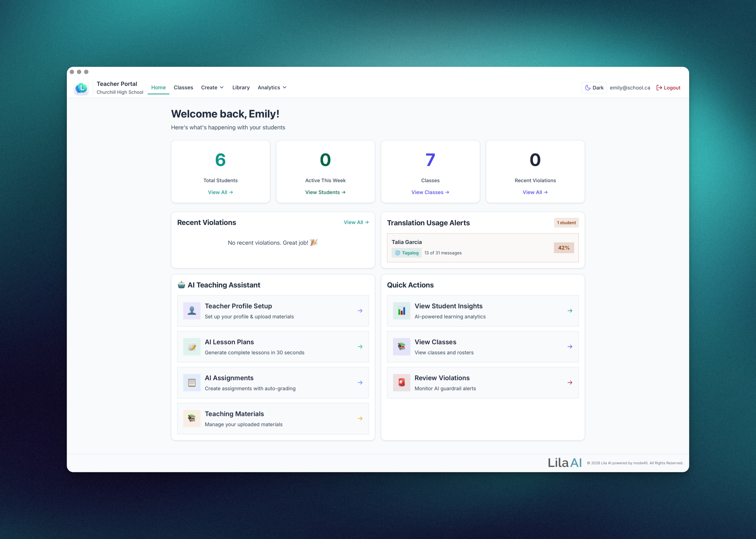756x539 pixels.
Task: Click the logout door-arrow icon
Action: (659, 88)
